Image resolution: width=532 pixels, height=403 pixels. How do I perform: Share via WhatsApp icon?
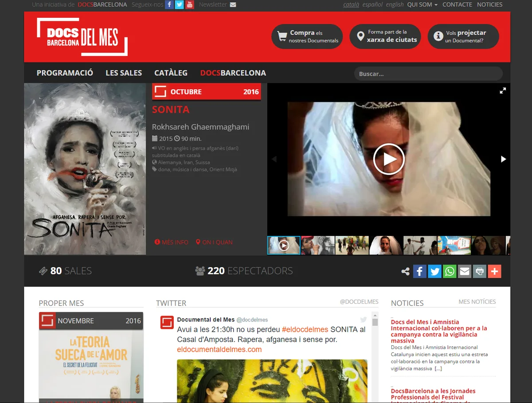click(x=450, y=271)
